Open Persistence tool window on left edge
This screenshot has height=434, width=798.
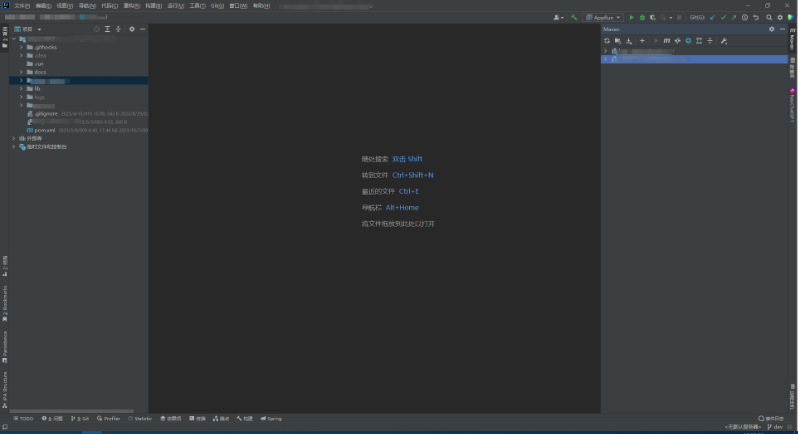(x=5, y=347)
